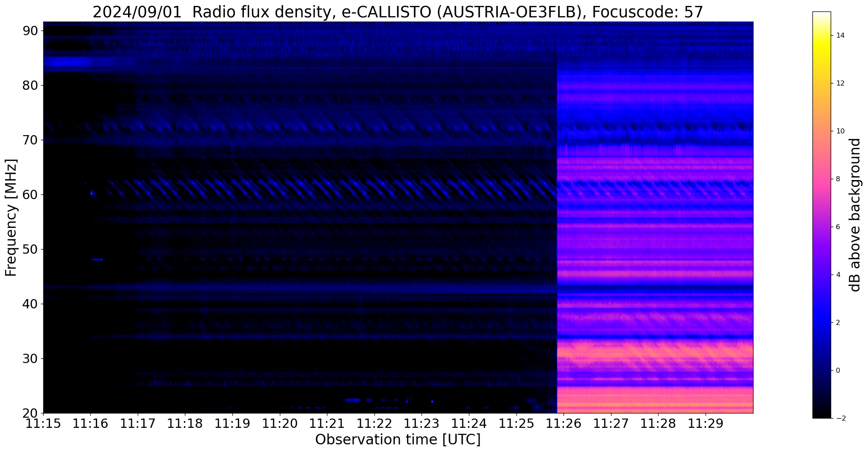Click the 11:25 time tick label
Screen dimensions: 868x452
click(516, 424)
